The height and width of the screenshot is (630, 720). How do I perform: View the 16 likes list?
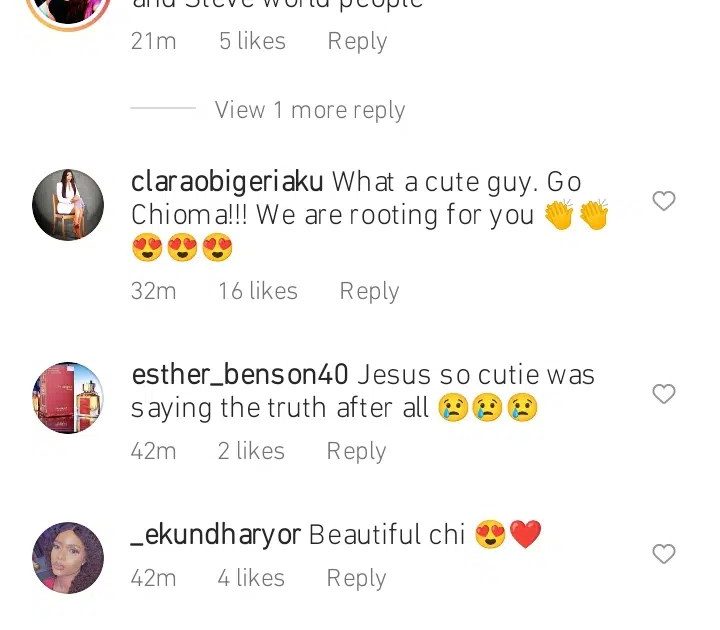pyautogui.click(x=258, y=291)
